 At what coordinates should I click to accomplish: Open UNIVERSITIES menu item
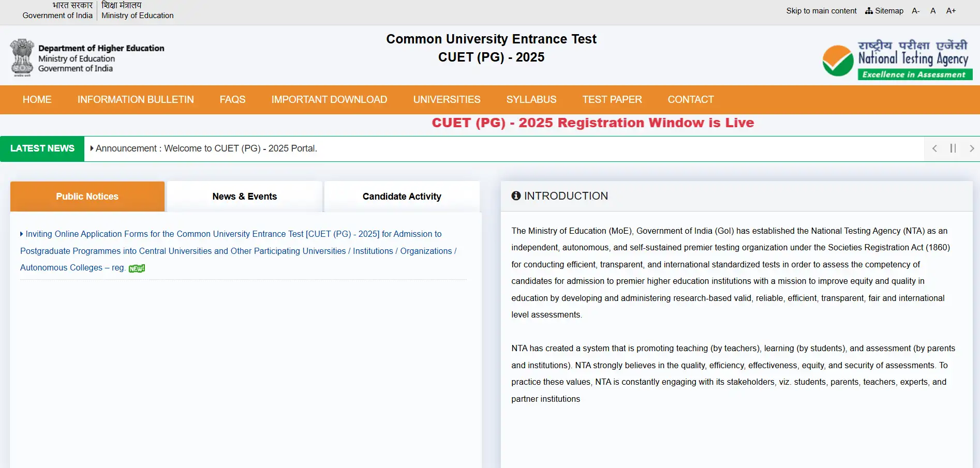pyautogui.click(x=447, y=99)
